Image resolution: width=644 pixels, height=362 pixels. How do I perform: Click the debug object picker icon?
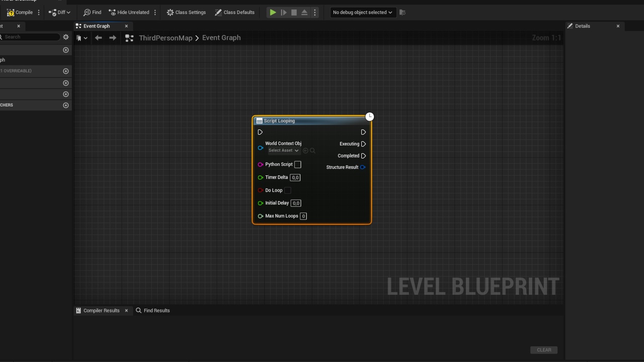tap(402, 12)
